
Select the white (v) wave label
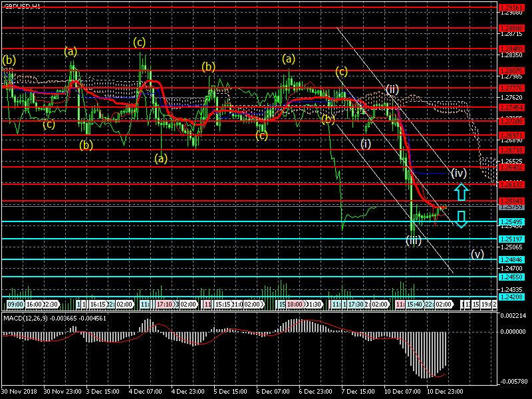pyautogui.click(x=477, y=253)
